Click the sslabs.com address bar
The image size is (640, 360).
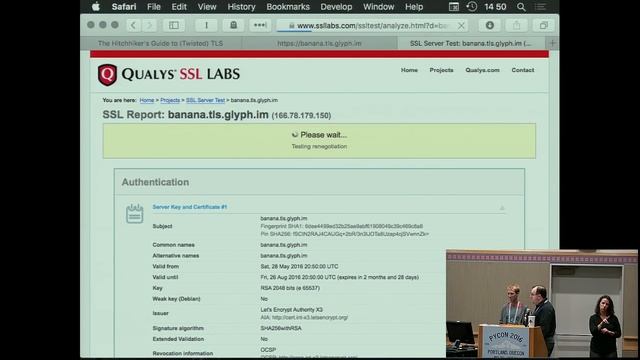coord(371,25)
